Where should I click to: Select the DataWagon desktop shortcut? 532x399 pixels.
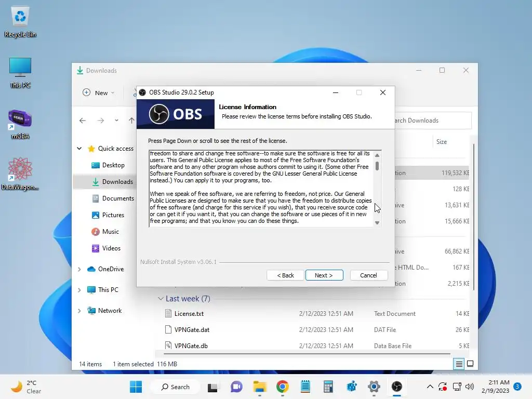click(x=20, y=174)
